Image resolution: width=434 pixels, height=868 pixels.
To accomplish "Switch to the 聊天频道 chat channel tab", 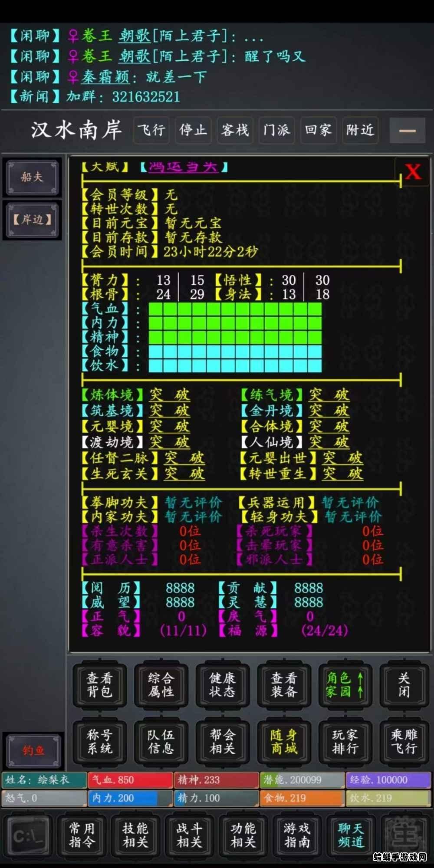I will tap(351, 835).
